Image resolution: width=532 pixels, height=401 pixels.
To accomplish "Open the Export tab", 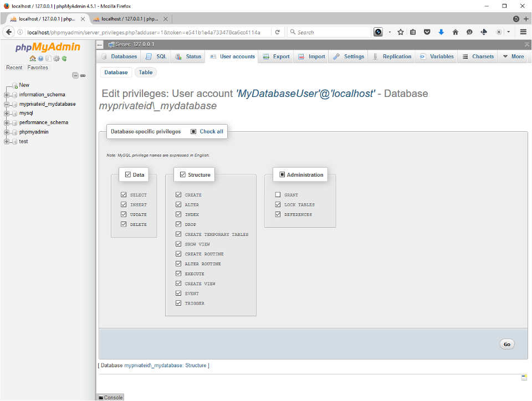I will point(276,56).
